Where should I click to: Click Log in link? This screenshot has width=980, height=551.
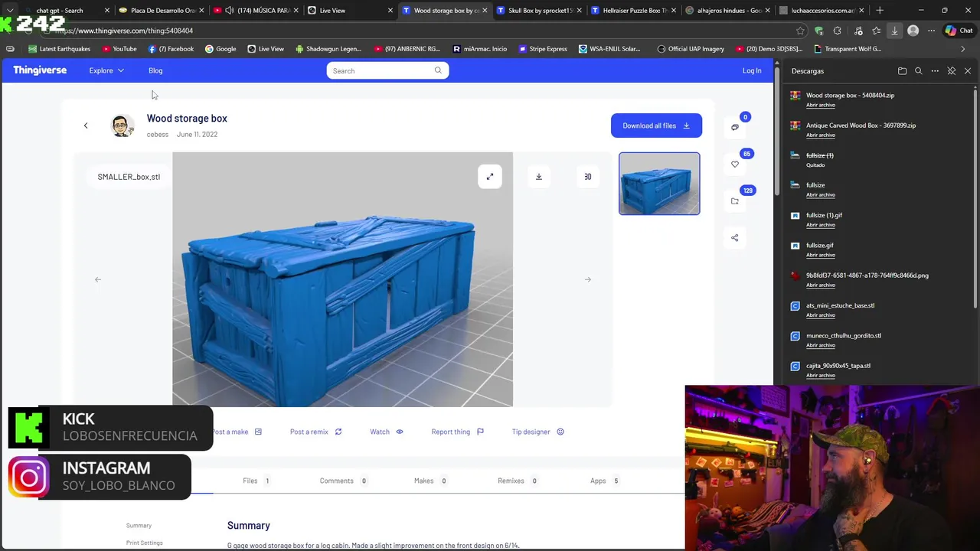click(752, 70)
